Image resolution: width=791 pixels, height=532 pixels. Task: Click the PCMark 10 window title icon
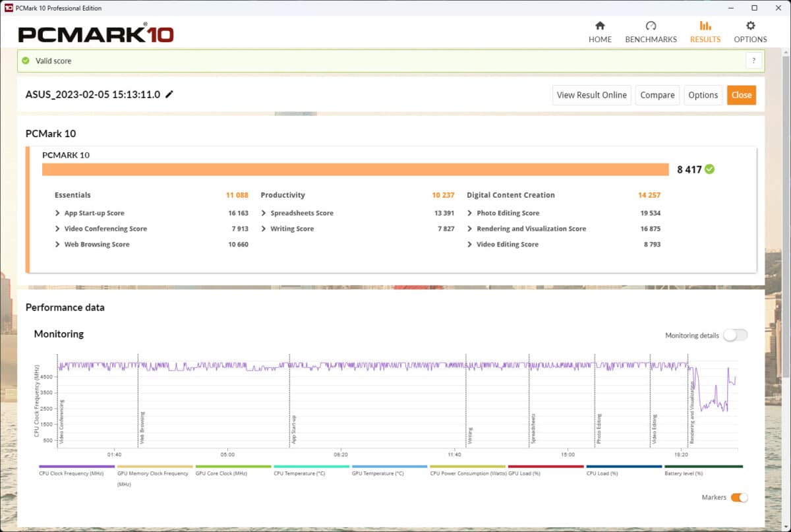click(9, 8)
